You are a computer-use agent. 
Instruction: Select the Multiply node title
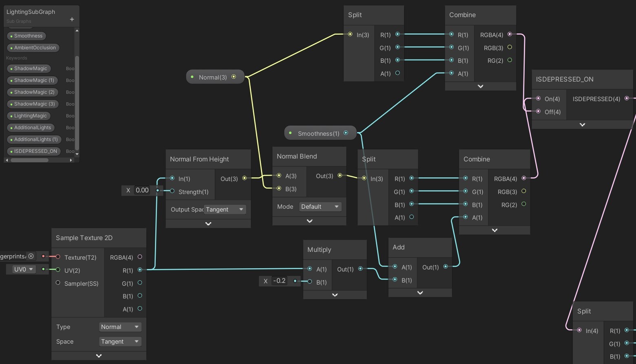319,249
